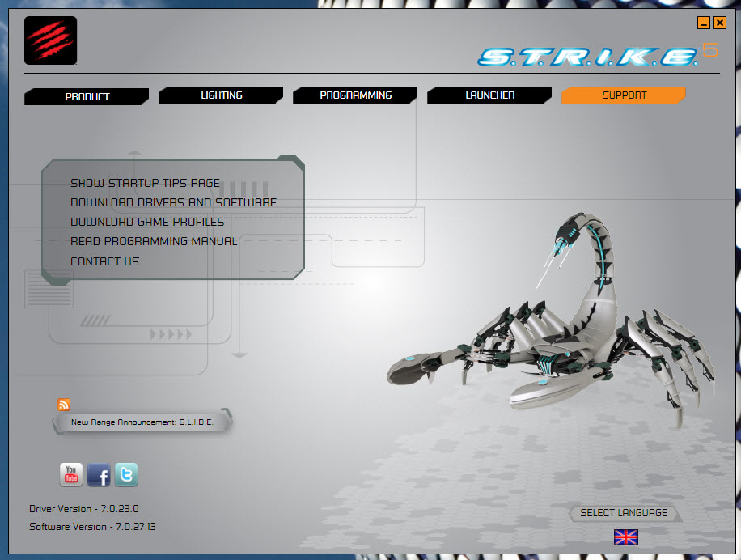The width and height of the screenshot is (741, 560).
Task: Click the Contact Us link
Action: [x=104, y=261]
